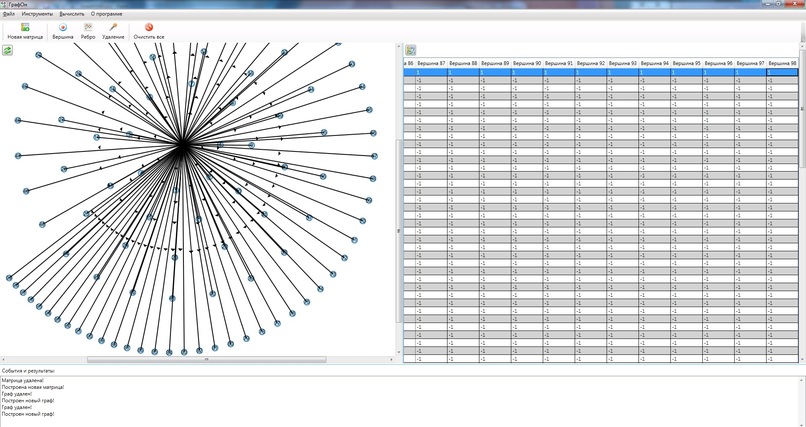Click the central hub of the graph
Screen dimensions: 806x427
[182, 146]
